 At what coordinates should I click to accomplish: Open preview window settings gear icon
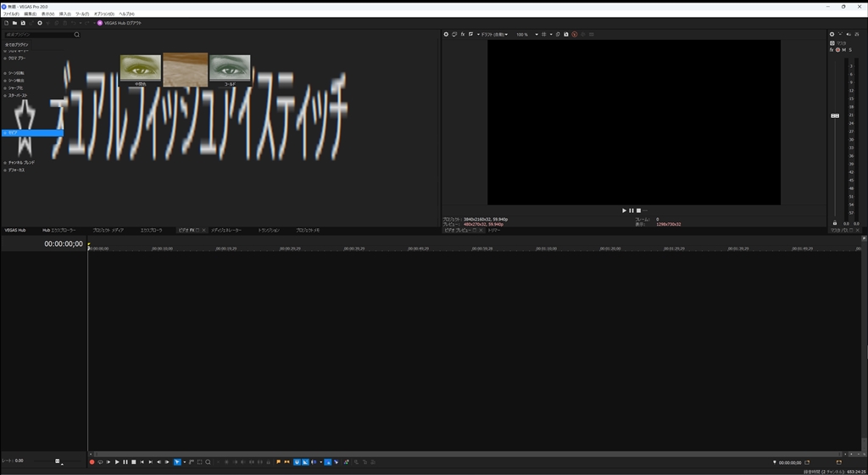[446, 34]
